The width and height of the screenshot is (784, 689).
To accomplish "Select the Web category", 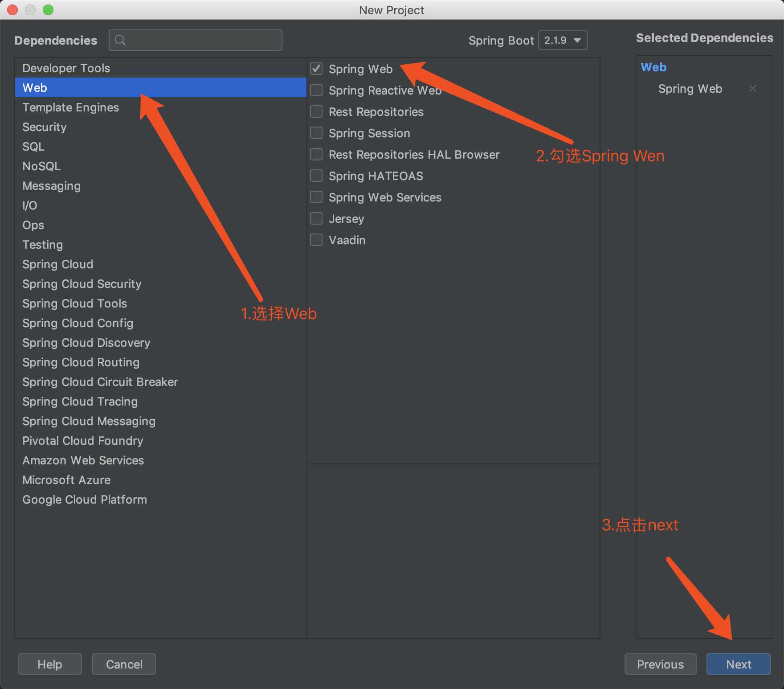I will (160, 87).
